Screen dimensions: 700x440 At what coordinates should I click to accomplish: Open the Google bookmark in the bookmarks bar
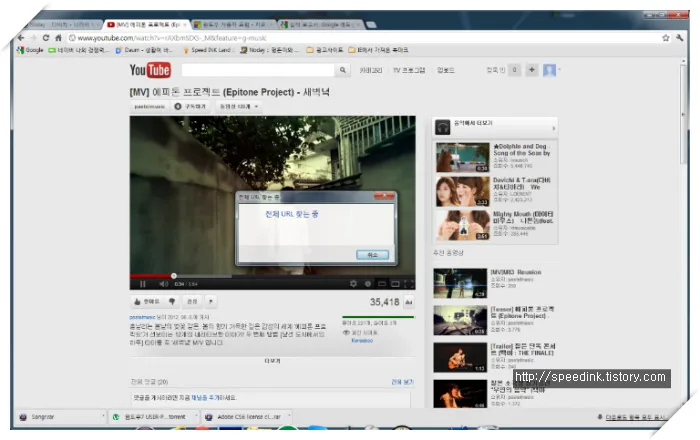(30, 50)
